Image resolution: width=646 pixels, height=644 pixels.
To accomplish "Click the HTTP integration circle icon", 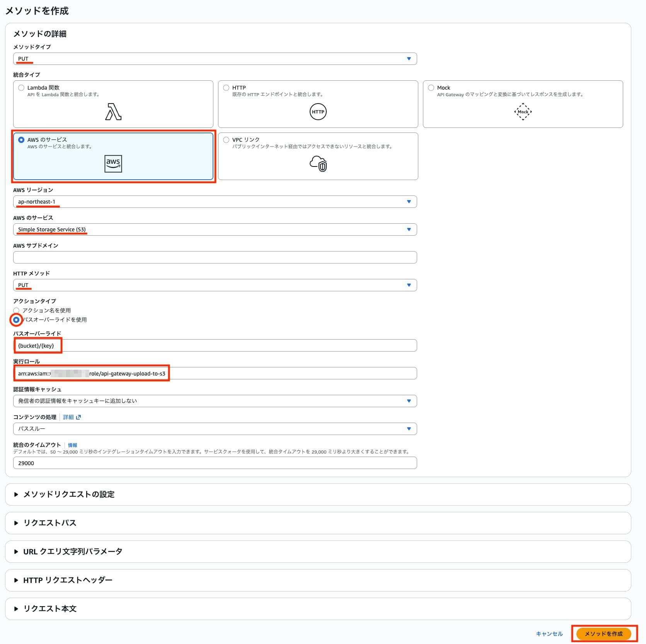I will pyautogui.click(x=318, y=112).
